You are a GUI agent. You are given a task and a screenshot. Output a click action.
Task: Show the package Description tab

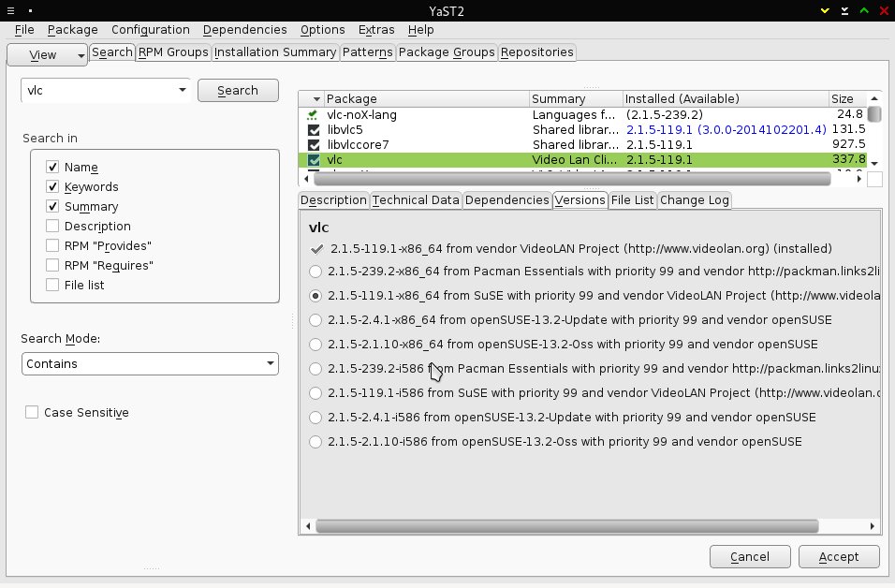[x=333, y=200]
